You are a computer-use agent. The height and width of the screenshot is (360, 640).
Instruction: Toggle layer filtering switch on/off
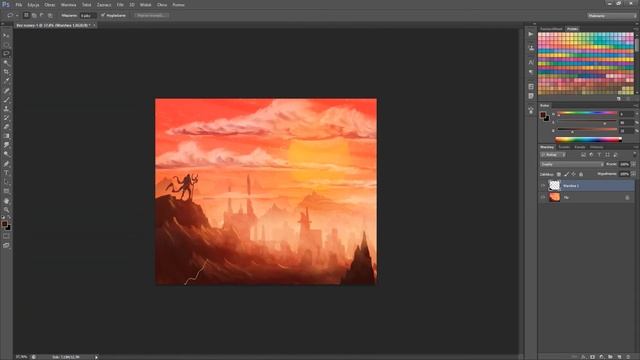point(634,154)
